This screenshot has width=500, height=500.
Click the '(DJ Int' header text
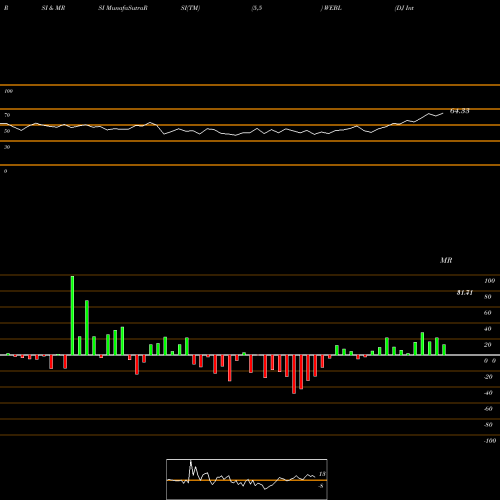(404, 8)
